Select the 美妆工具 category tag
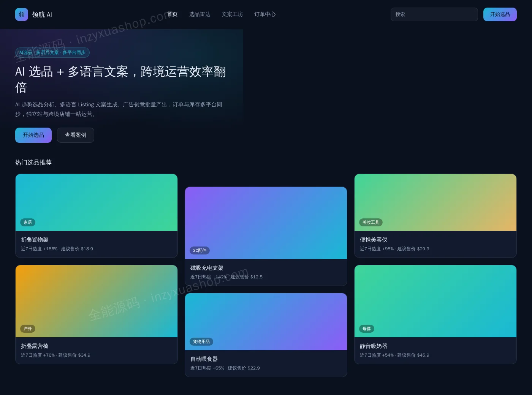 click(371, 223)
